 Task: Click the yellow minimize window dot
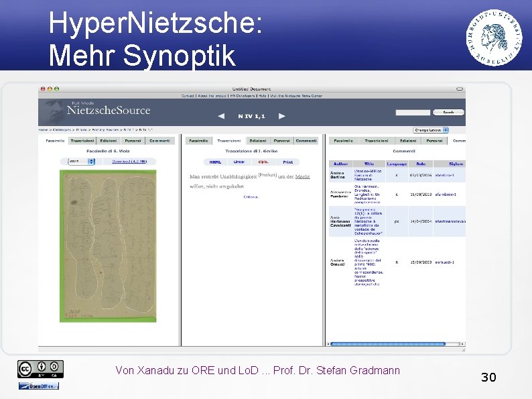[50, 89]
